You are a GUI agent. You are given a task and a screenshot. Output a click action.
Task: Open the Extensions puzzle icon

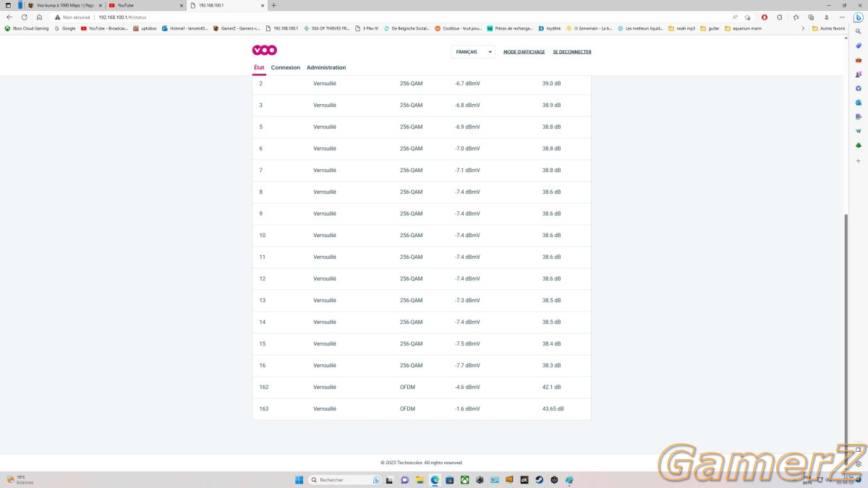coord(780,17)
